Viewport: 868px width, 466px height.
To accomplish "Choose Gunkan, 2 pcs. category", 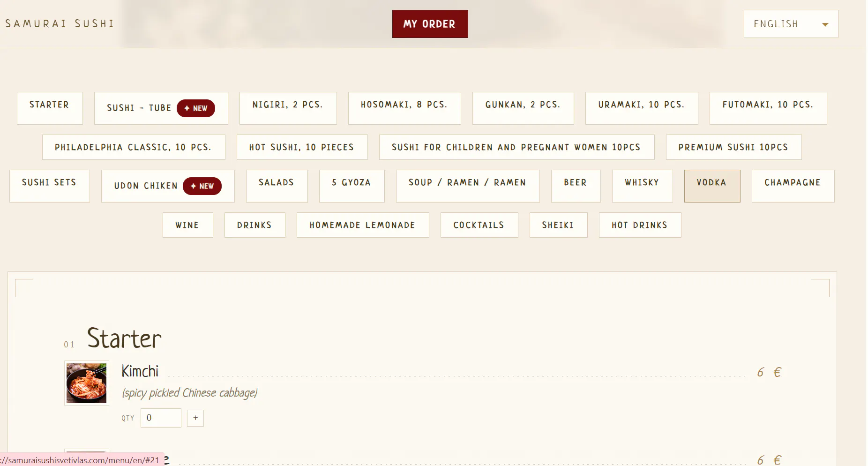I will (x=523, y=108).
